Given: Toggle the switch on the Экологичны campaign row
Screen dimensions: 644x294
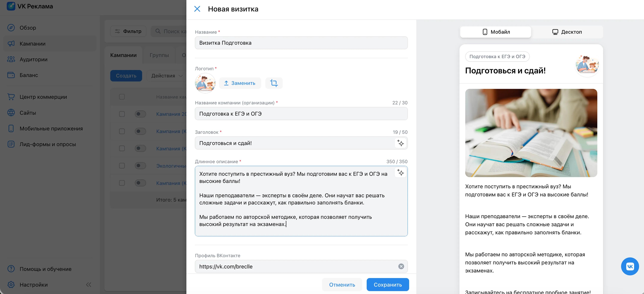Looking at the screenshot, I should pyautogui.click(x=140, y=166).
